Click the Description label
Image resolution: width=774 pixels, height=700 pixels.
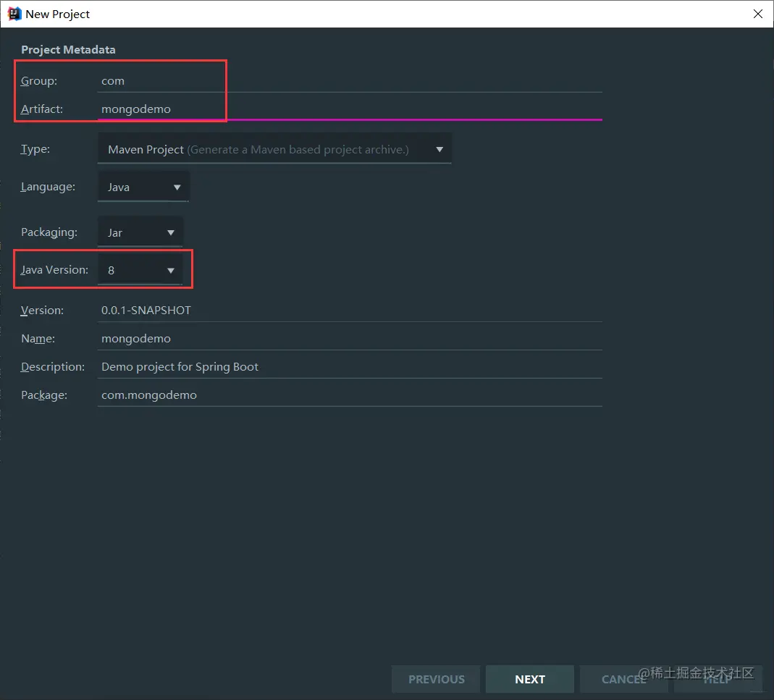point(53,367)
